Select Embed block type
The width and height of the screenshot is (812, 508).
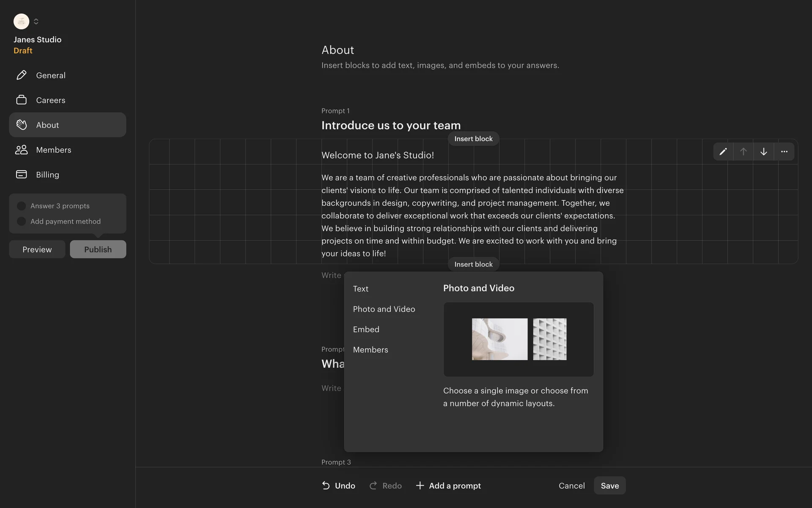366,329
